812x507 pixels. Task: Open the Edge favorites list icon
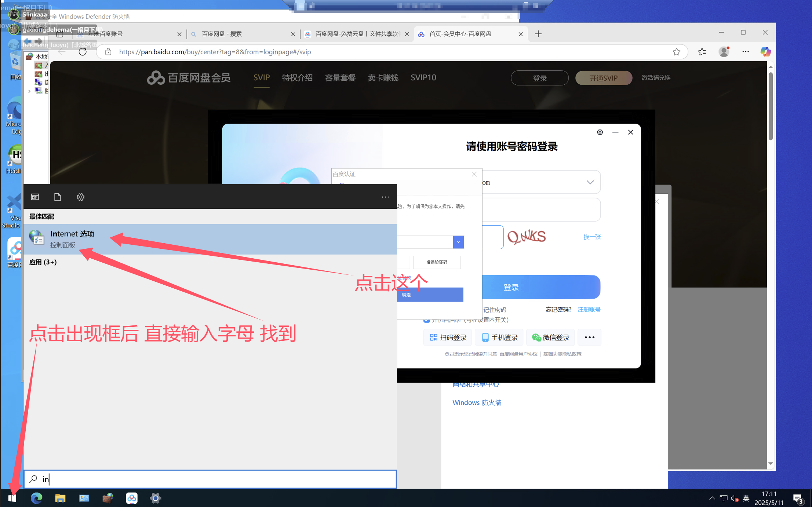tap(702, 52)
